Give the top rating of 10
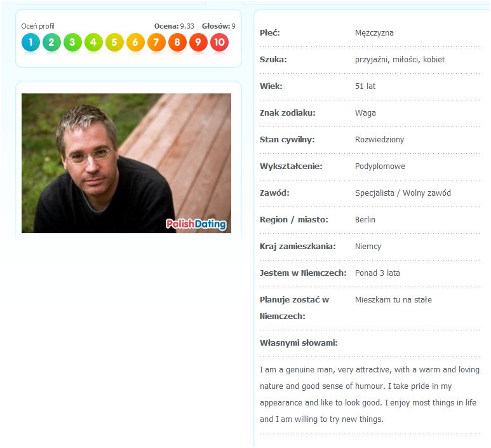The height and width of the screenshot is (448, 491). coord(220,43)
